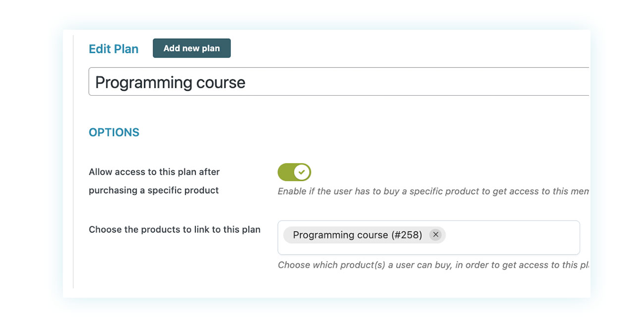Click the vertical divider left of Edit Plan
This screenshot has height=327, width=644.
coord(73,161)
